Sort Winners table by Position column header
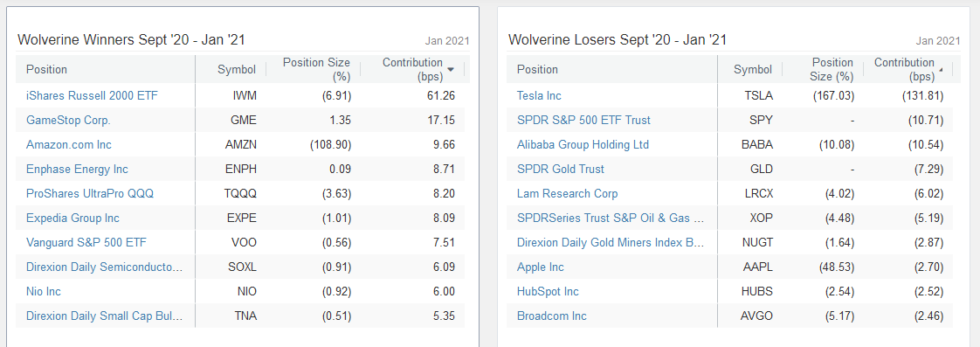 click(x=47, y=69)
